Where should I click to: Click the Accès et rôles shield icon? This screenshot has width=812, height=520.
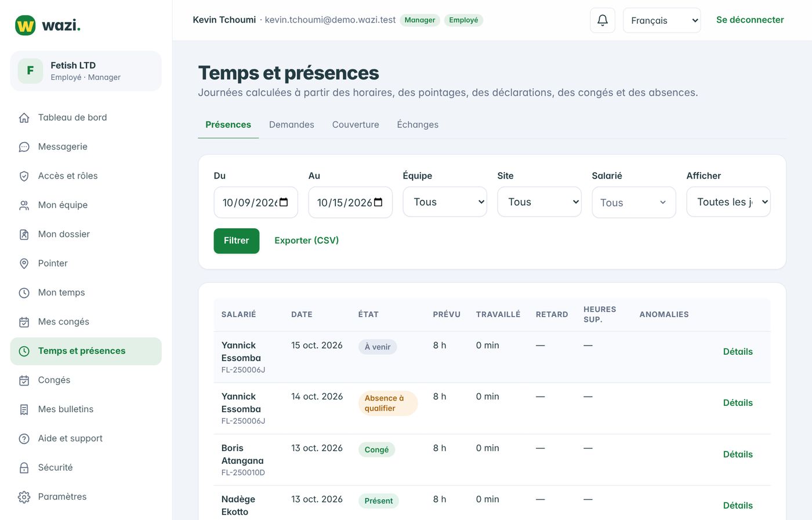point(24,176)
